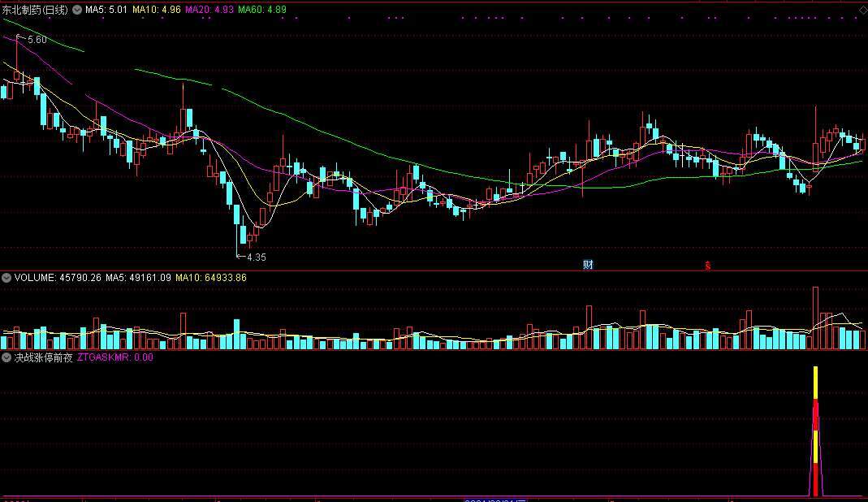868x502 pixels.
Task: Select the MA10: 4.96 label in the price panel
Action: pyautogui.click(x=157, y=10)
